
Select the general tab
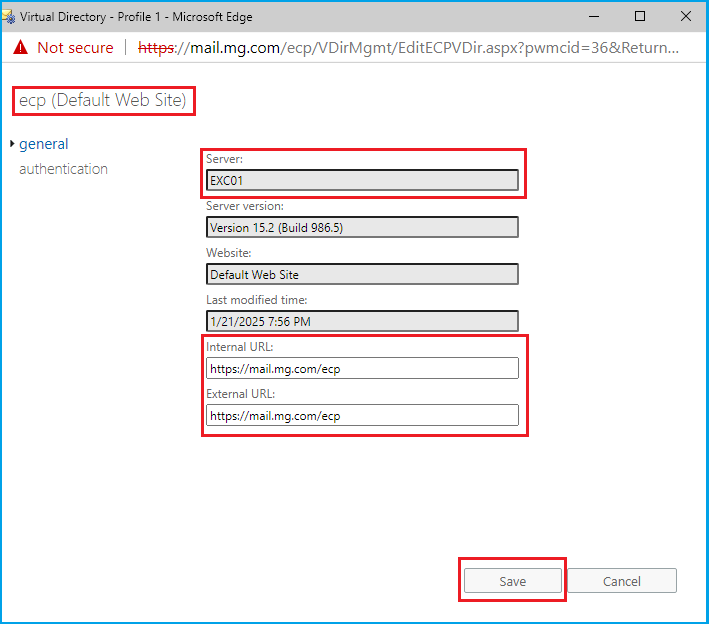click(44, 144)
